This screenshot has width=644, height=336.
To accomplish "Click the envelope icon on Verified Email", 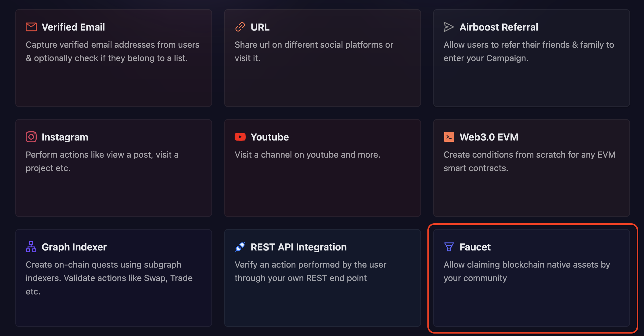I will pyautogui.click(x=31, y=27).
